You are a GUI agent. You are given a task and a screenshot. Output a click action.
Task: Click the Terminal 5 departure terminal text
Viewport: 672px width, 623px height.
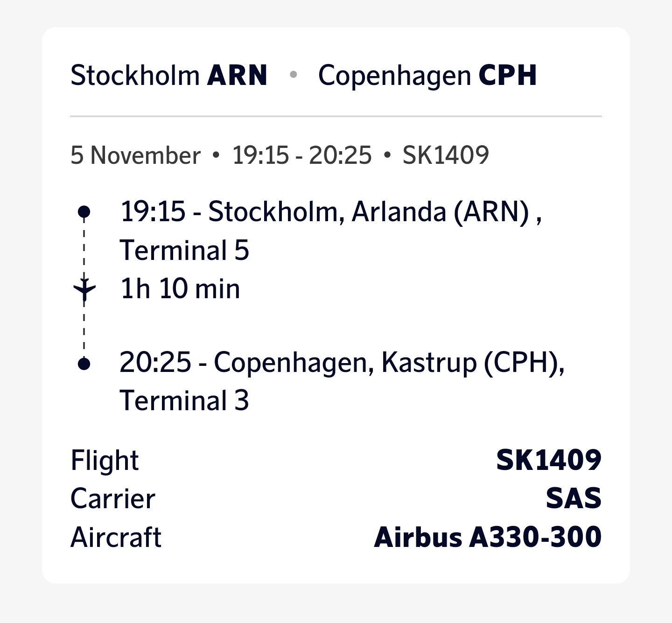(184, 251)
